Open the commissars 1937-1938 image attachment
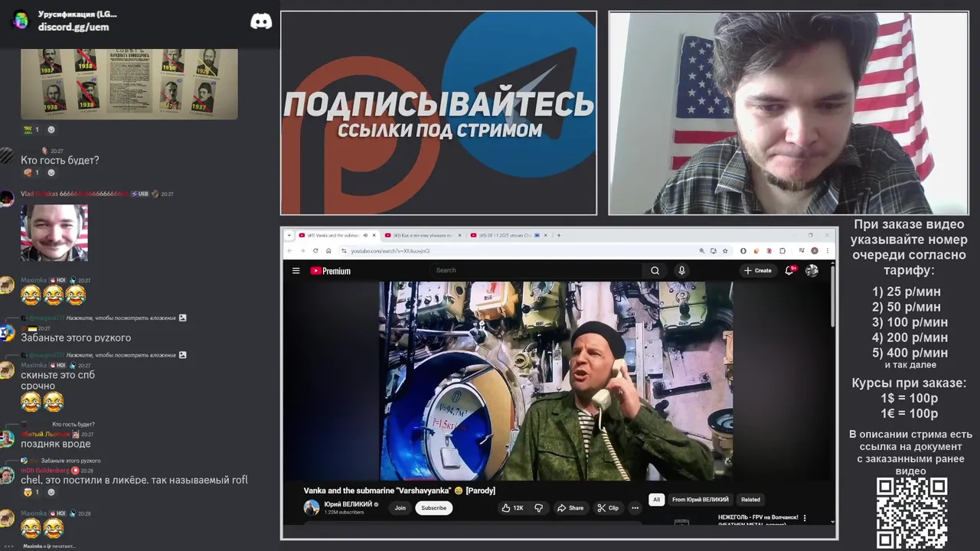Screen dimensions: 980x551 coord(129,84)
